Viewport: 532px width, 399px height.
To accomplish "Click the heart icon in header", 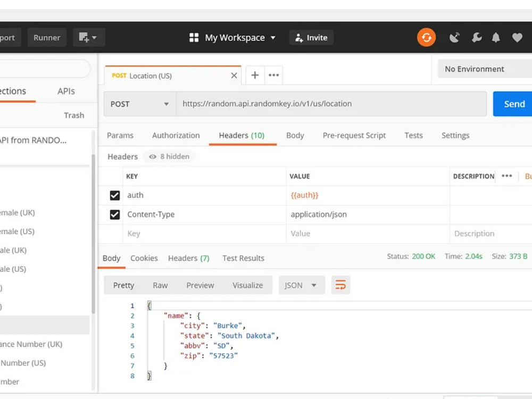I will point(517,37).
